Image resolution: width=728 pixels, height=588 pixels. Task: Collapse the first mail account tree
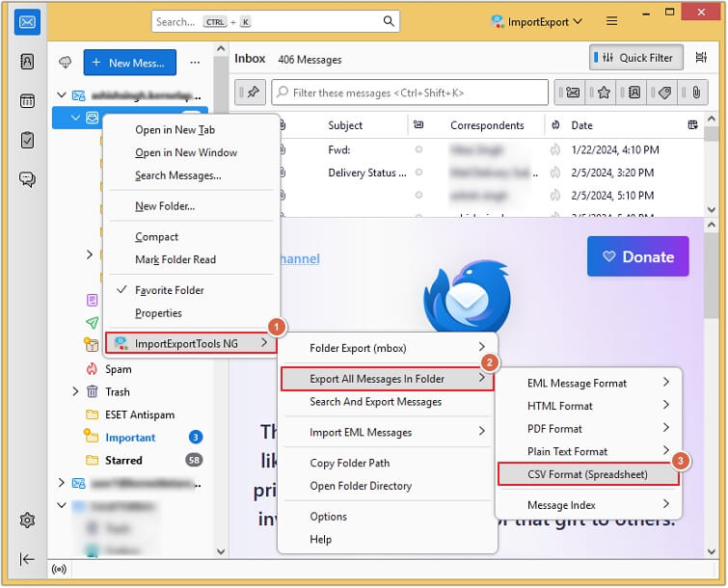point(62,95)
